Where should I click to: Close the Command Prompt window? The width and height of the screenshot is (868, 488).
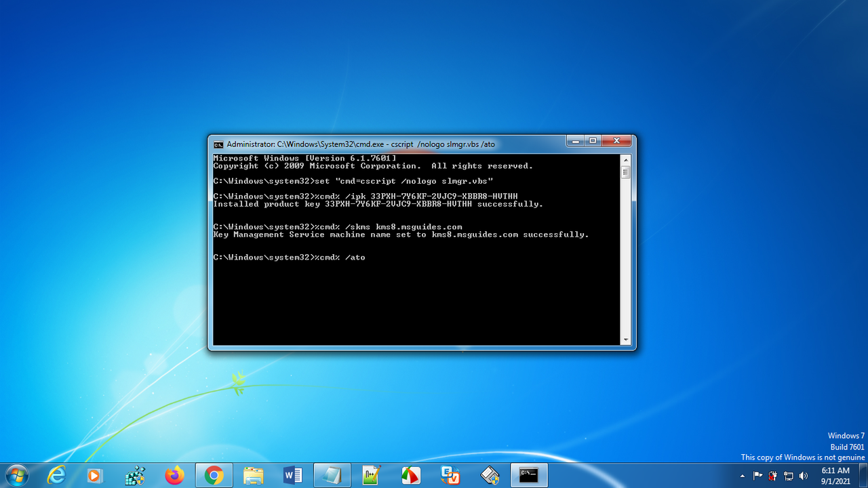(617, 140)
